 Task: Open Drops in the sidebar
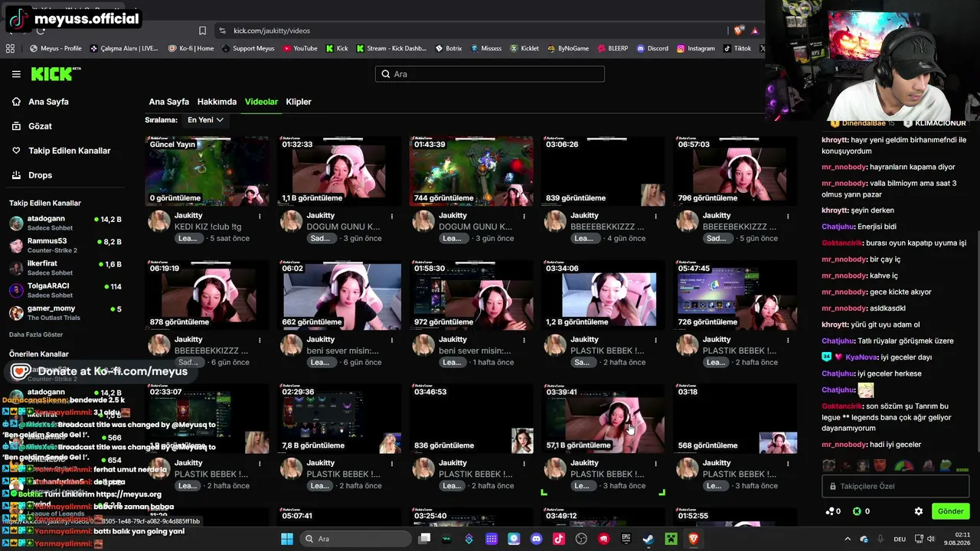click(31, 175)
